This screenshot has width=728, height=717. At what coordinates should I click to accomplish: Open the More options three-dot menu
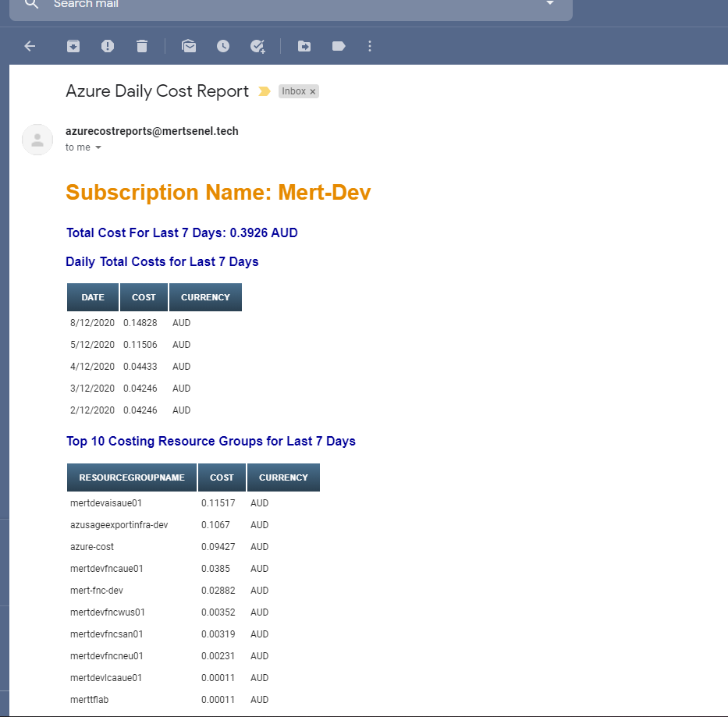[x=370, y=46]
